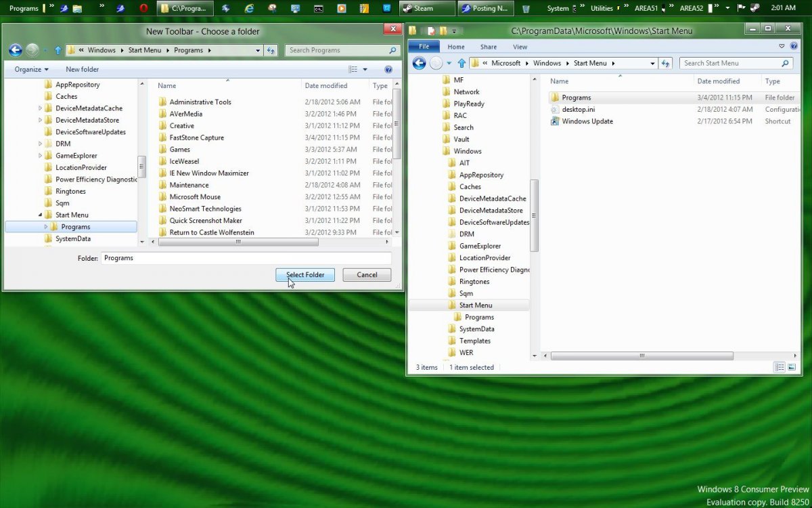Viewport: 812px width, 508px height.
Task: Refresh the Programs folder view in the dialog
Action: click(x=271, y=50)
